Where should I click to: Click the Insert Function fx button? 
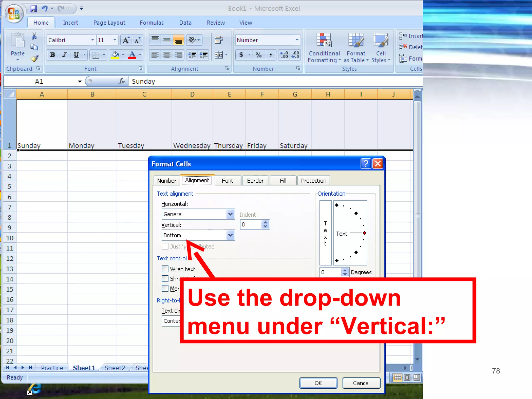coord(122,82)
